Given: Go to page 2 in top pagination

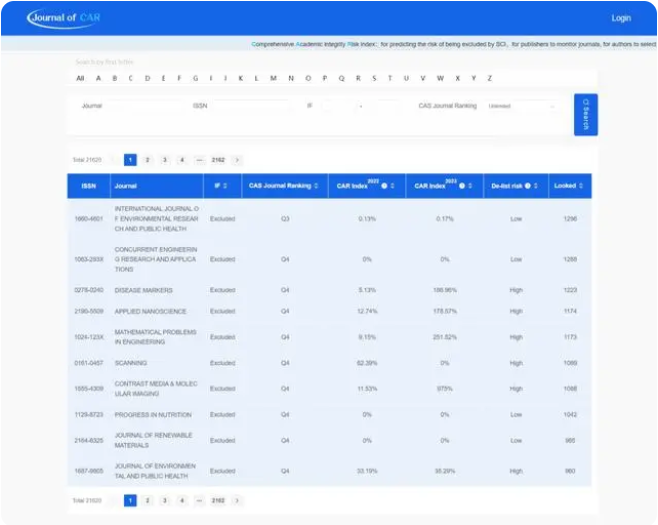Looking at the screenshot, I should [x=147, y=160].
